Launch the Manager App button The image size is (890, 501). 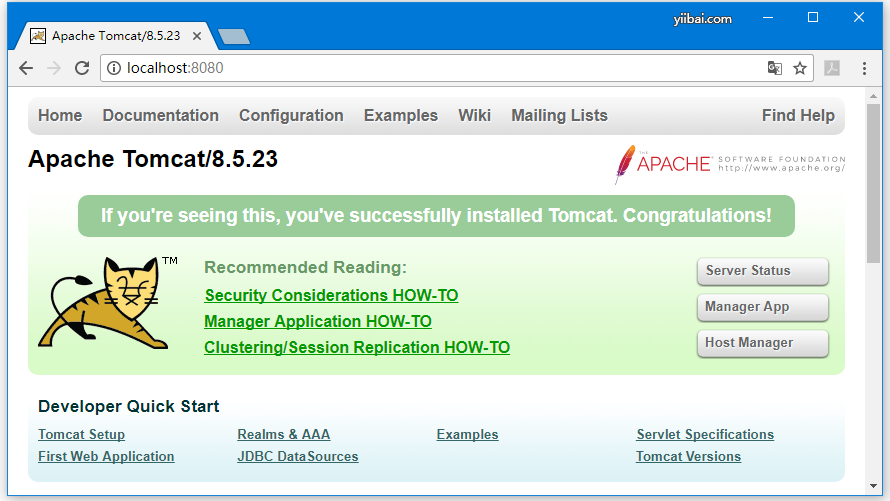coord(762,307)
